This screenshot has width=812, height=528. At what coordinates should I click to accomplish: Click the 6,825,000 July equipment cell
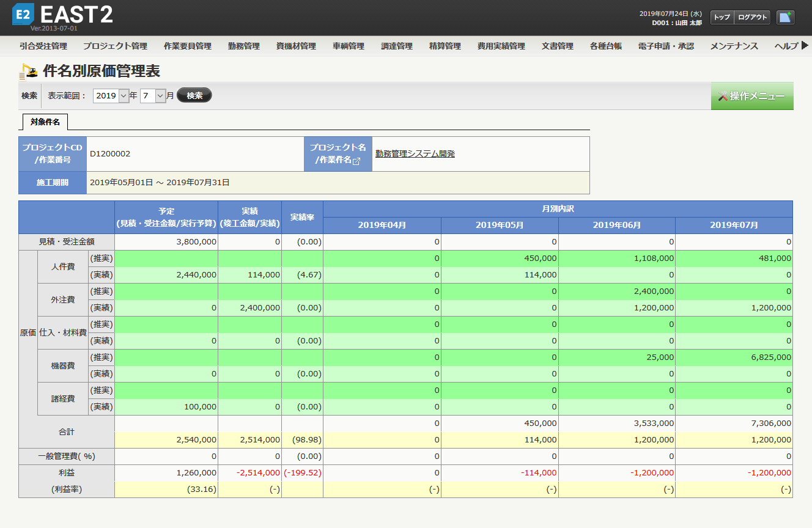734,358
